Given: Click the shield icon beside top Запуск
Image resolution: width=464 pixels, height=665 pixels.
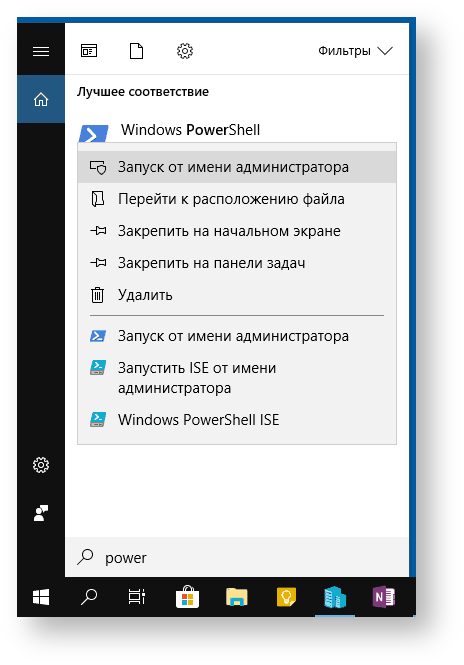Looking at the screenshot, I should tap(98, 167).
